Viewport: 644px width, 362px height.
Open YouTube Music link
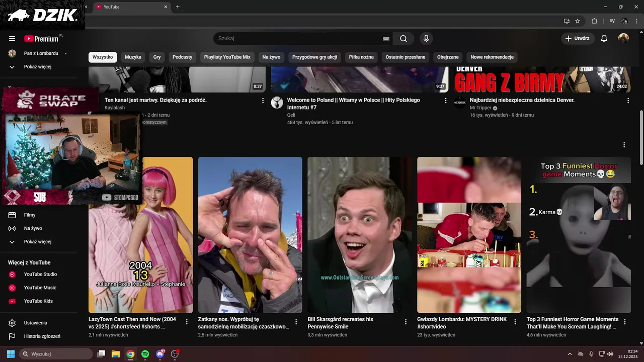[x=39, y=288]
